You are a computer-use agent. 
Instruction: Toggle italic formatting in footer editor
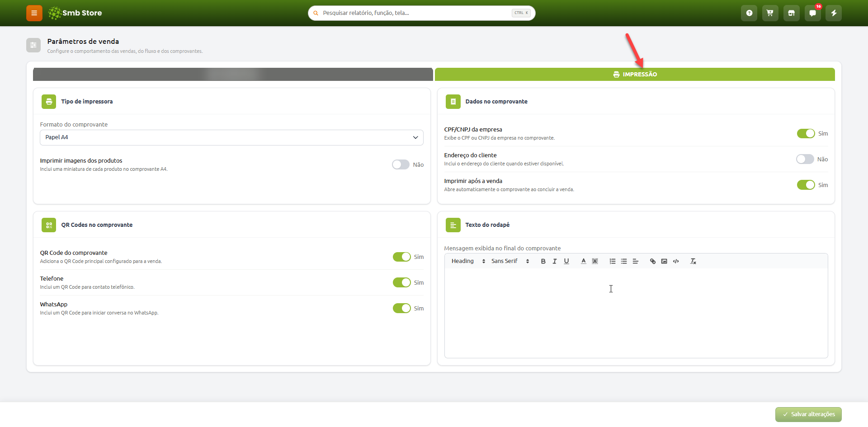[555, 261]
